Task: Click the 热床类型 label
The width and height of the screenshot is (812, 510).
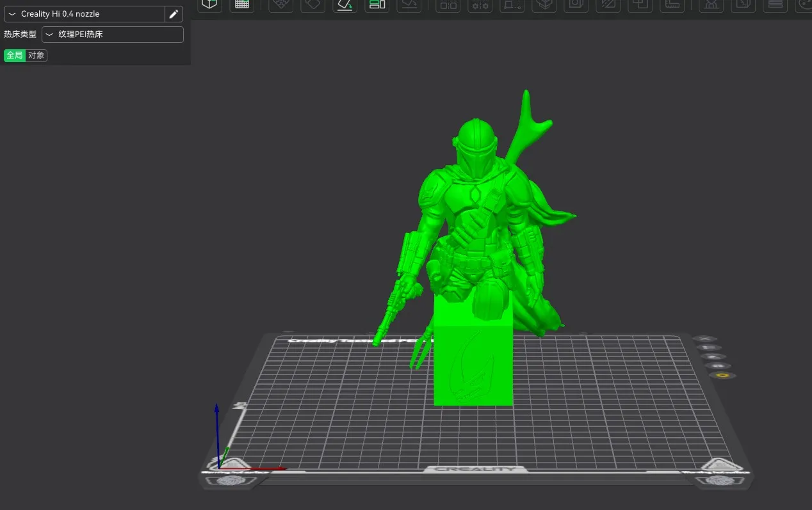Action: [20, 35]
